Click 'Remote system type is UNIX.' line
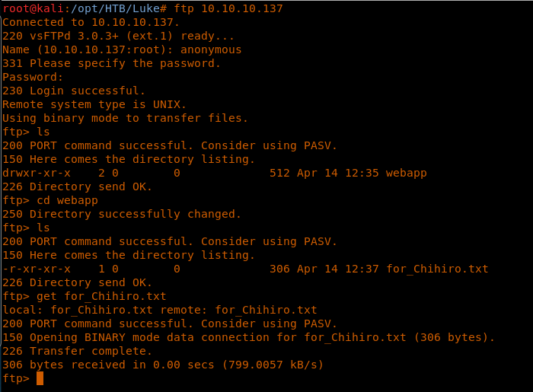Image resolution: width=533 pixels, height=392 pixels. tap(94, 104)
